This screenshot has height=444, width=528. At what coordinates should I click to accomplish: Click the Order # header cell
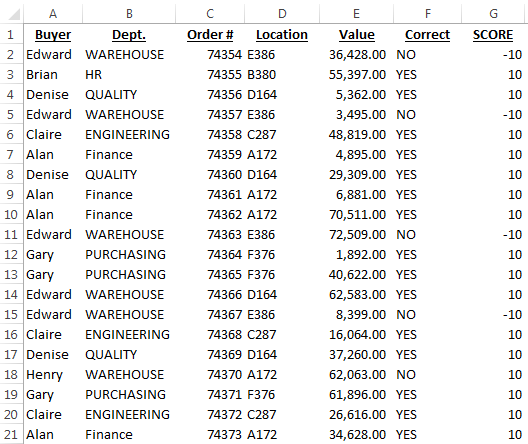click(x=210, y=35)
